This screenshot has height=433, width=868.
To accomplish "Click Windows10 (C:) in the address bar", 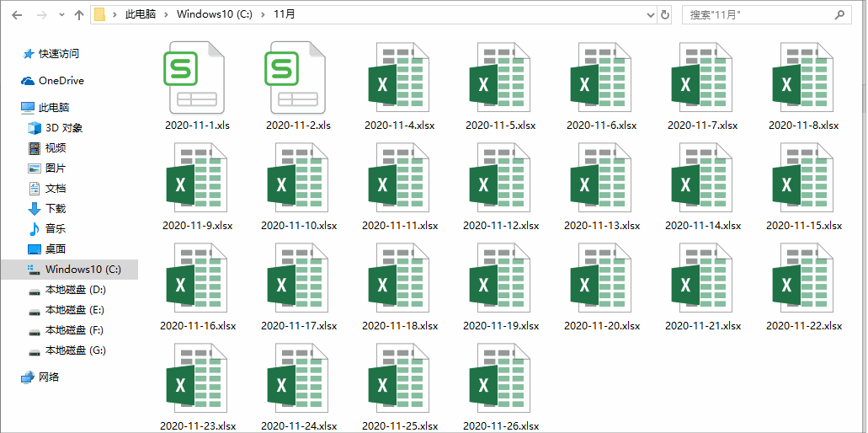I will [214, 14].
